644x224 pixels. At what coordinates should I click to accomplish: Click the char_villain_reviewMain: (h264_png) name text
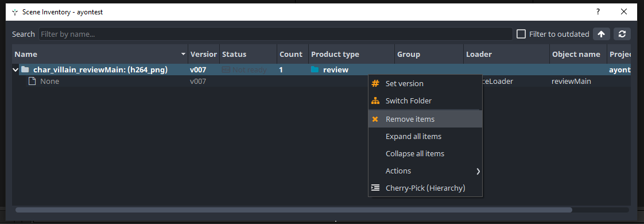pyautogui.click(x=100, y=69)
